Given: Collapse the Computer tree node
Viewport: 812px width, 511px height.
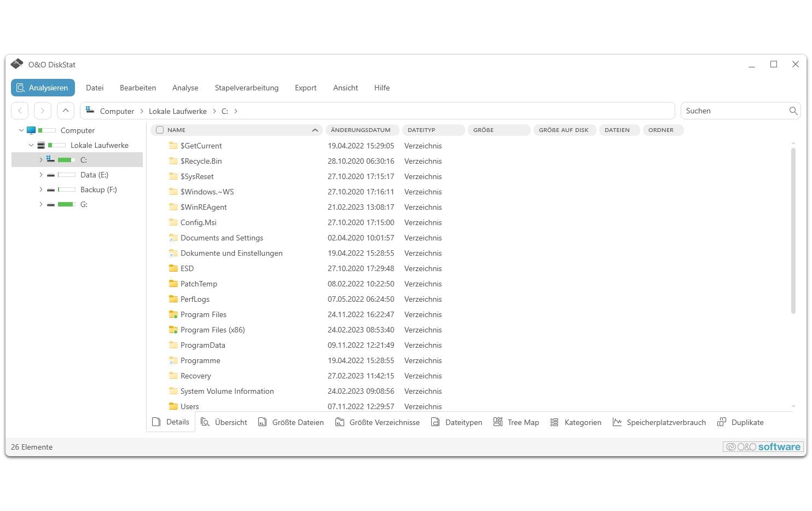Looking at the screenshot, I should 21,130.
